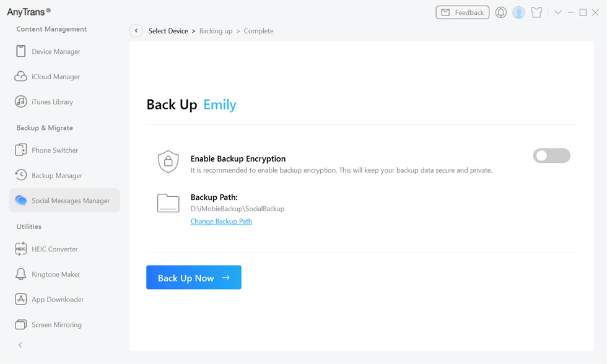Enable Backup Encryption toggle switch
The height and width of the screenshot is (364, 607).
click(551, 156)
